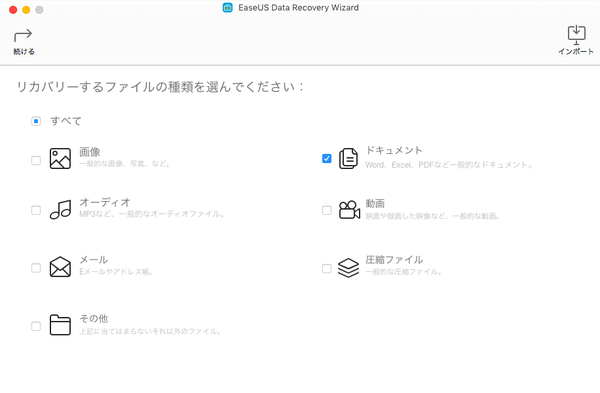This screenshot has height=393, width=600.
Task: Click the 上記に当てはまらない description text
Action: [x=150, y=331]
